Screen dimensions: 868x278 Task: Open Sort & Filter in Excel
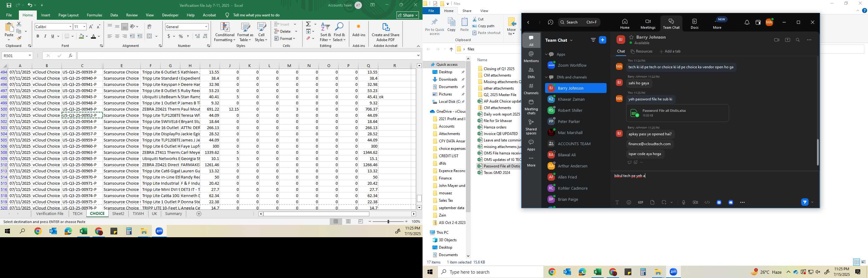pos(325,32)
